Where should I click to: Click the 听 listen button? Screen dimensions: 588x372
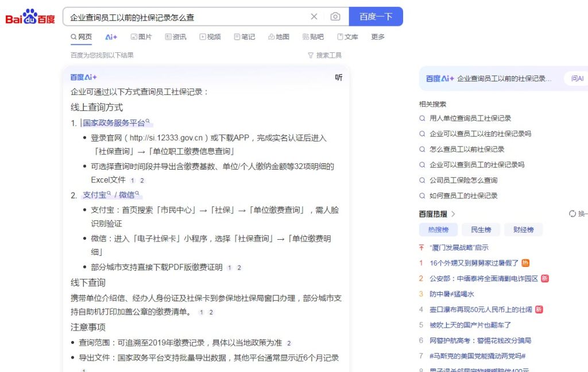[x=339, y=77]
